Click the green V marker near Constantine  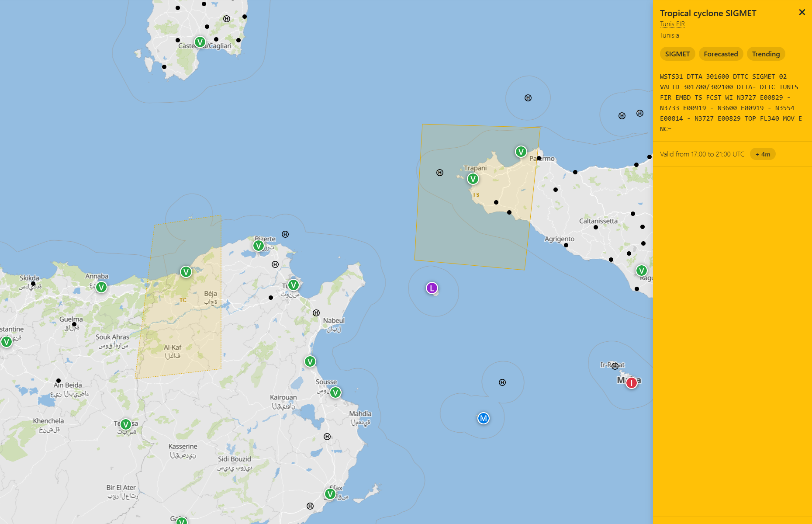coord(7,342)
